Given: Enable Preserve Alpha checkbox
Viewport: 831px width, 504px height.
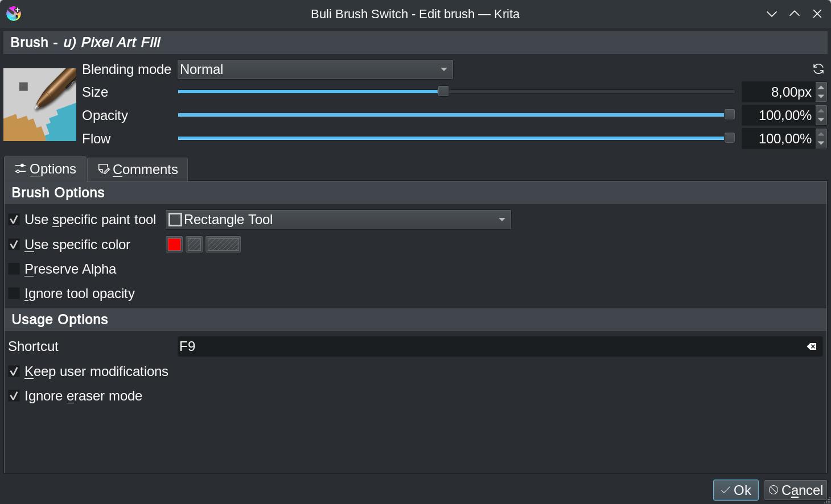Looking at the screenshot, I should pyautogui.click(x=14, y=269).
